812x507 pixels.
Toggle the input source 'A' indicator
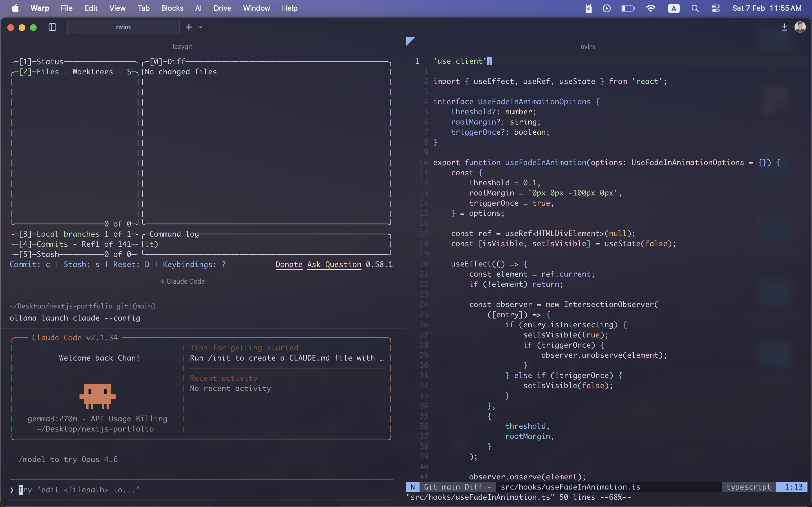click(674, 8)
